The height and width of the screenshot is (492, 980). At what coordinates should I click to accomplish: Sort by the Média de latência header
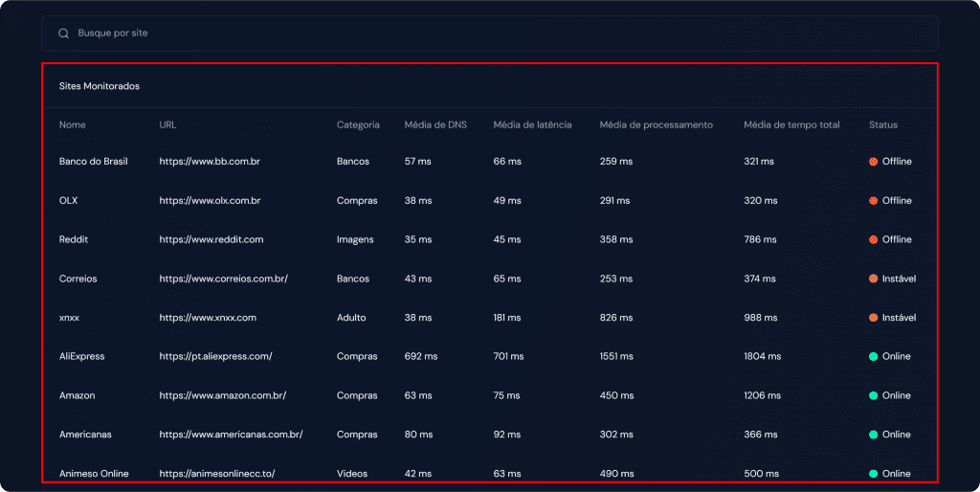tap(532, 125)
